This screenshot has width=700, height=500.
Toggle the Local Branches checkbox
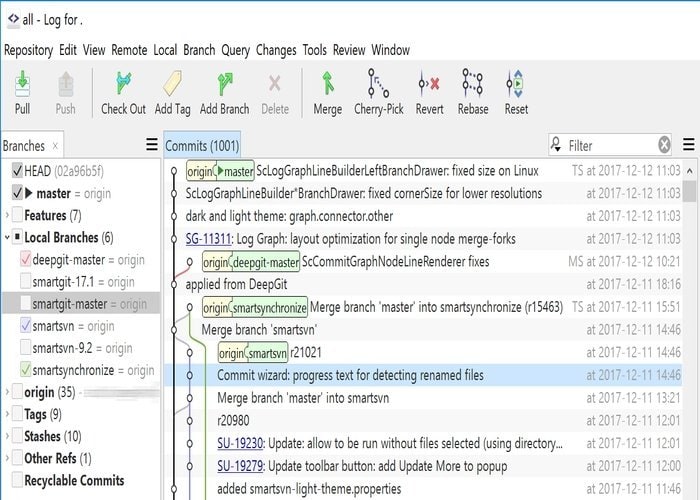(17, 237)
